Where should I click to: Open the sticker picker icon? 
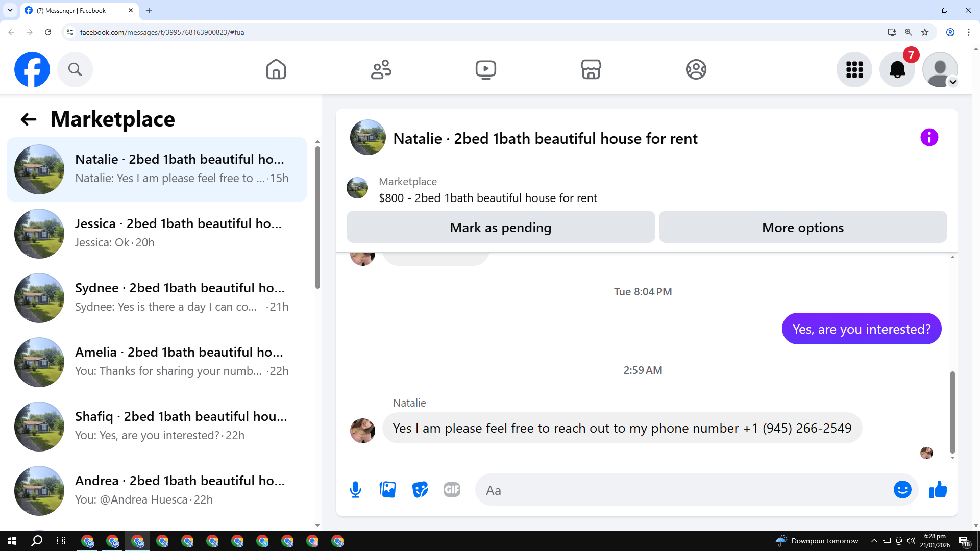(420, 490)
